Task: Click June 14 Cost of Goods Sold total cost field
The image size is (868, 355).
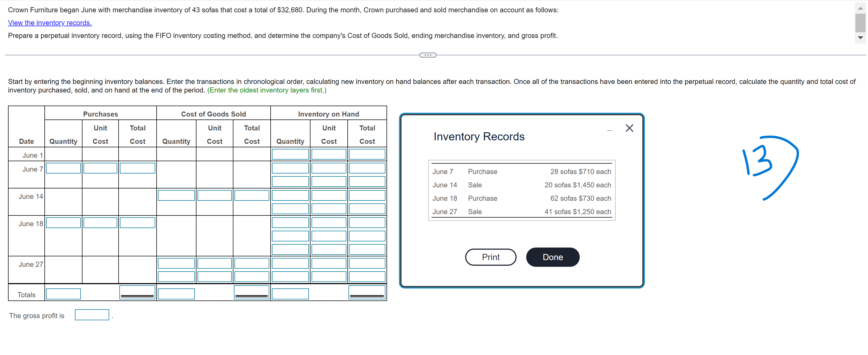Action: point(252,195)
